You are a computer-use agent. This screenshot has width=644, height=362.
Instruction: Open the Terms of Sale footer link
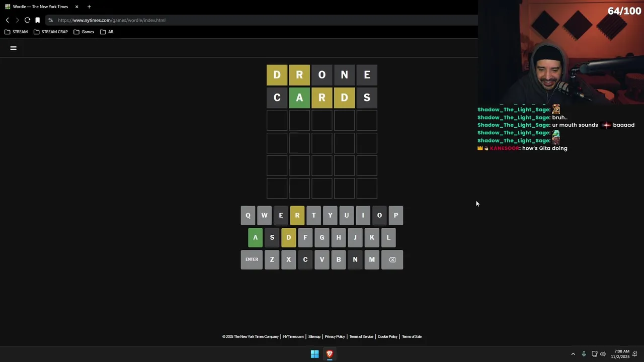tap(412, 336)
